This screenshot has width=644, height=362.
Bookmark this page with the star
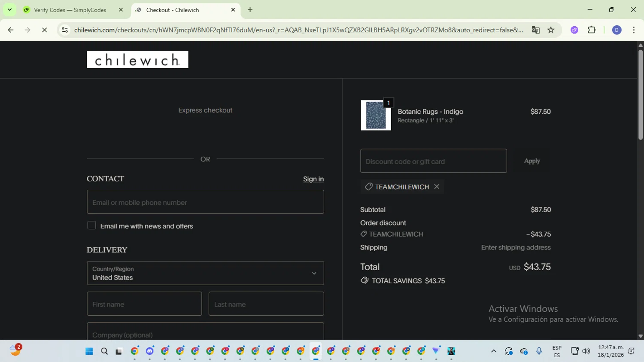click(x=551, y=30)
